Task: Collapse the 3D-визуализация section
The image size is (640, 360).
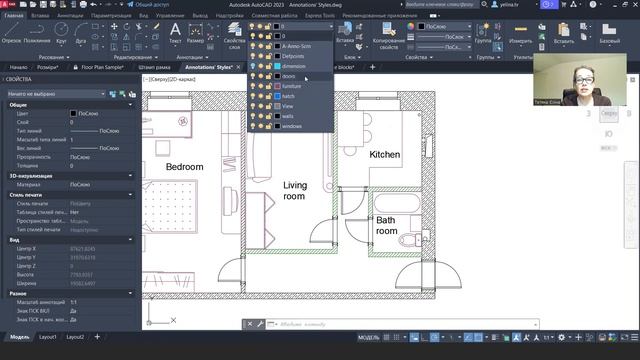Action: [x=130, y=176]
